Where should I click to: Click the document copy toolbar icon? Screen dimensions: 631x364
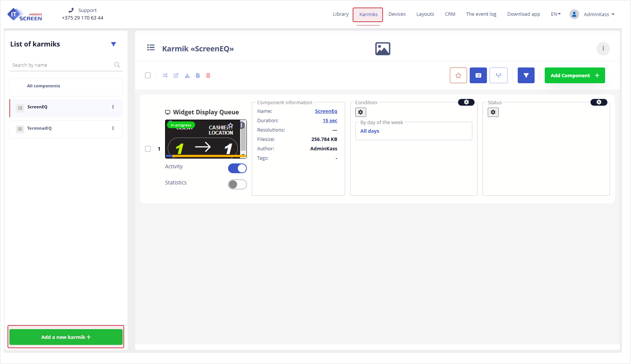pyautogui.click(x=198, y=75)
